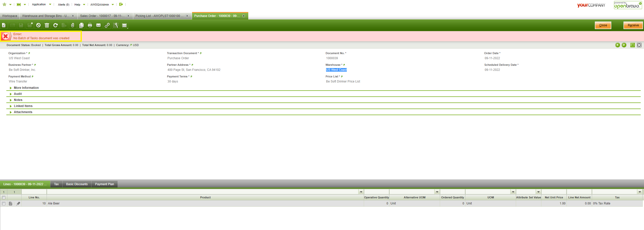Close the Sales Order tab
This screenshot has width=644, height=230.
pyautogui.click(x=128, y=16)
